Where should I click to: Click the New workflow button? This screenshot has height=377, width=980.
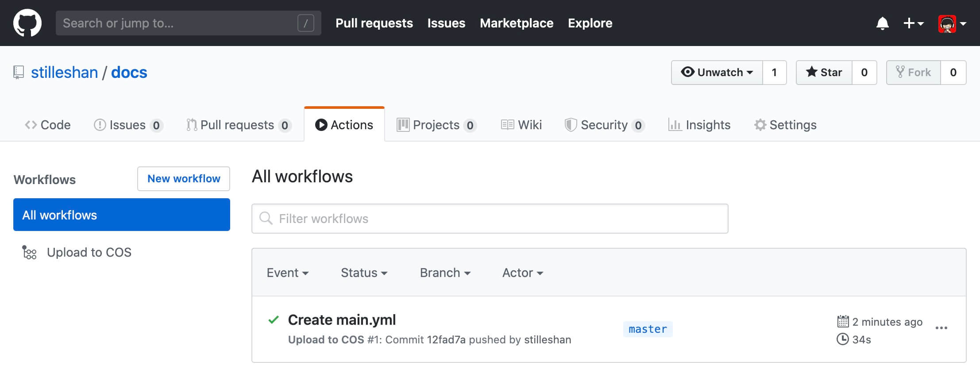184,179
